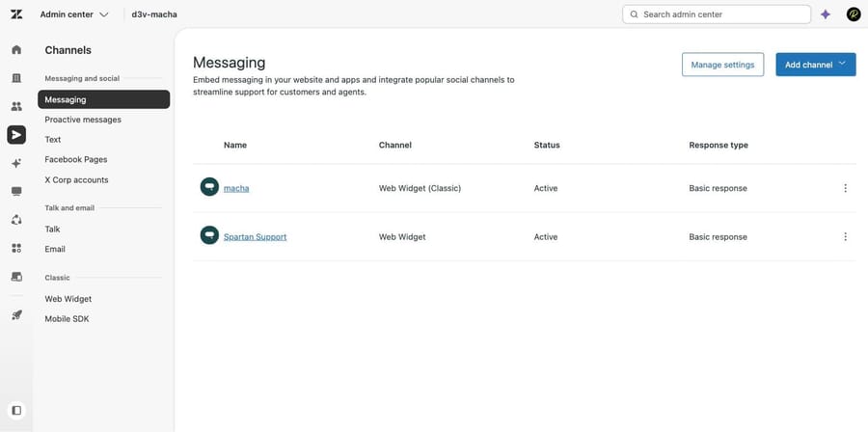Viewport: 868px width, 432px height.
Task: Click Active status in Spartan Support row
Action: click(546, 237)
